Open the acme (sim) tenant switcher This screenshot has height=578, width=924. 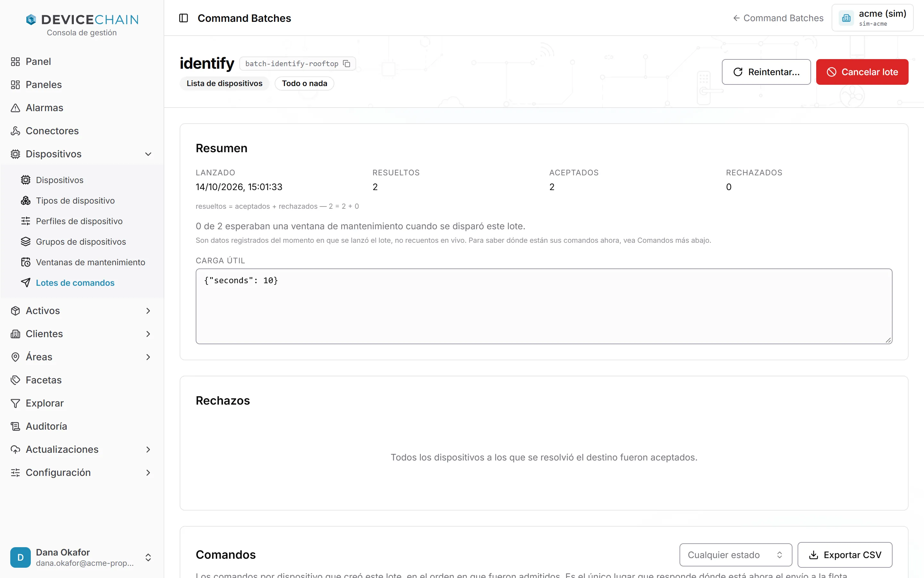coord(872,18)
